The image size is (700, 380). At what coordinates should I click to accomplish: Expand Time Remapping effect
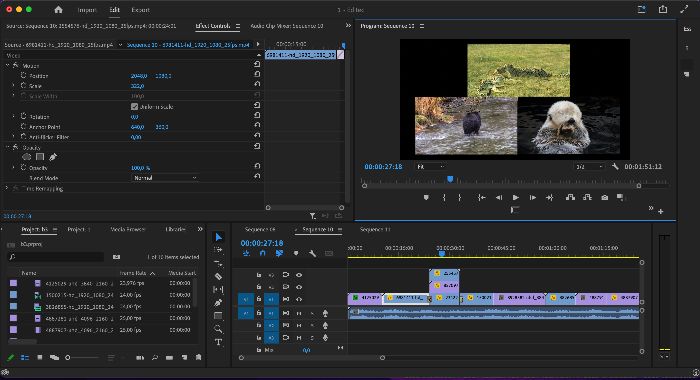click(7, 188)
